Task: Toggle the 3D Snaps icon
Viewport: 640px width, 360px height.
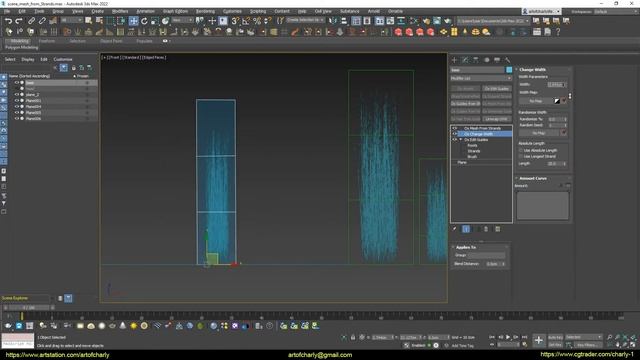Action: click(235, 21)
